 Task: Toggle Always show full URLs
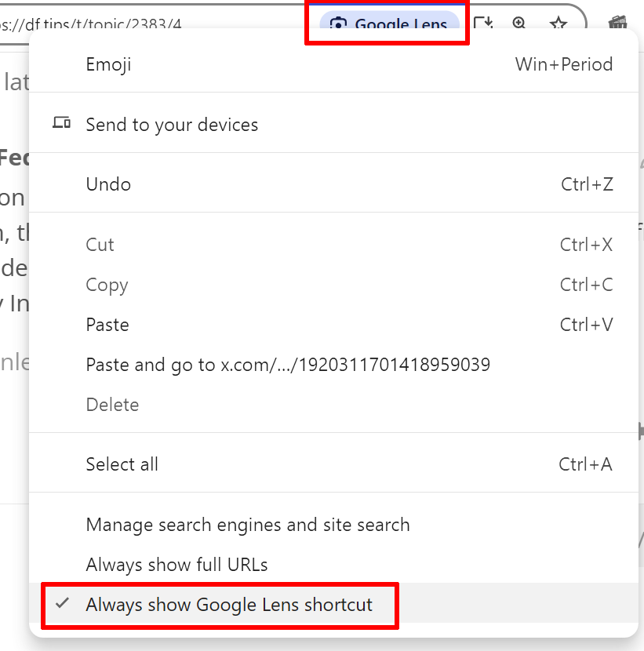pos(333,564)
